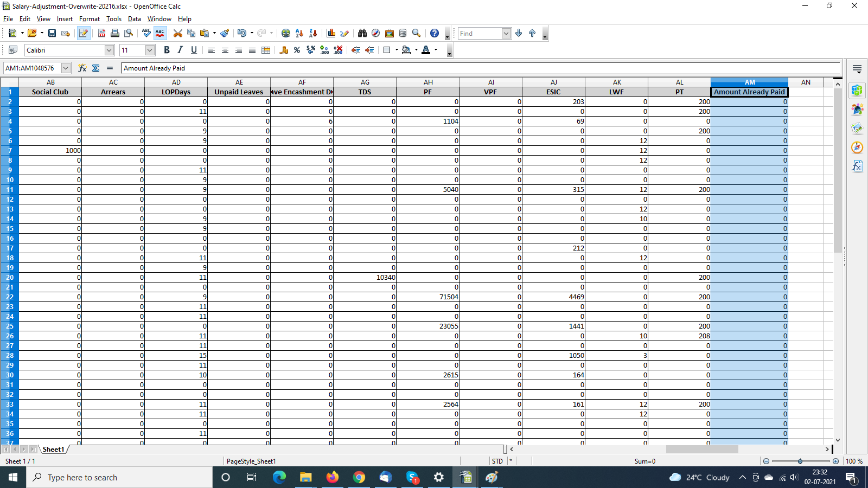This screenshot has height=488, width=868.
Task: Click the Zoom In plus button
Action: (x=835, y=461)
